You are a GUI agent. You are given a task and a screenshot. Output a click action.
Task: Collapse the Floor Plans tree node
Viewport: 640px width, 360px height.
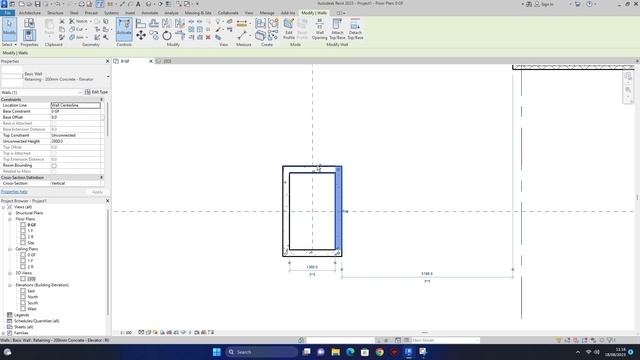pyautogui.click(x=10, y=219)
